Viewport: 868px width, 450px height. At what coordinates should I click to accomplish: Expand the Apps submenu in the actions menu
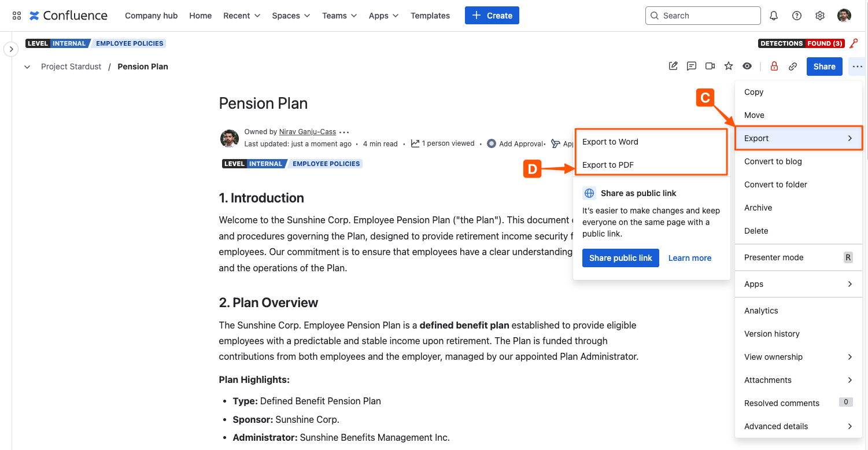click(x=798, y=284)
